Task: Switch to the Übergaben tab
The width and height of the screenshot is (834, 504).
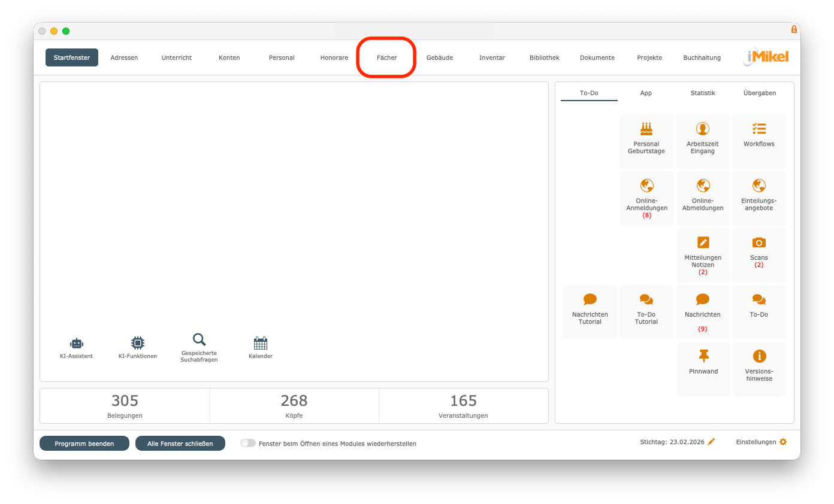Action: pos(759,93)
